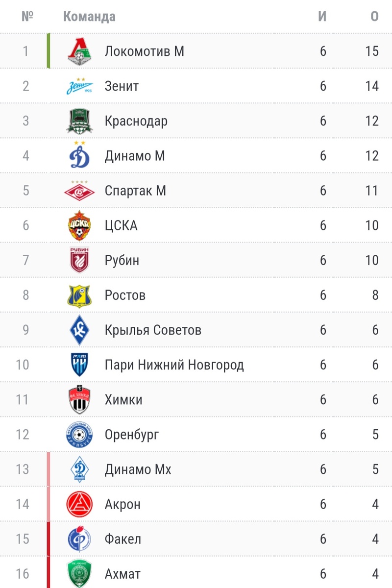This screenshot has width=392, height=588.
Task: Tap the Spartak M diamond emblem
Action: (79, 191)
